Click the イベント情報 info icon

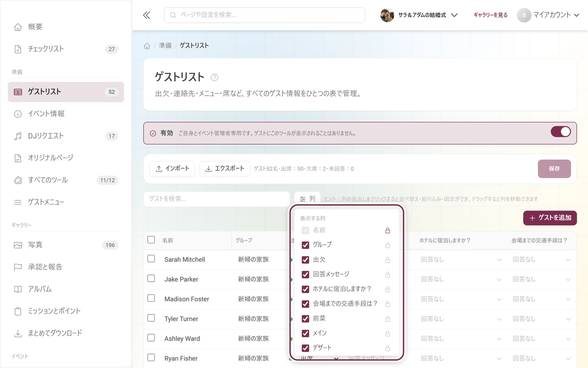click(x=18, y=114)
